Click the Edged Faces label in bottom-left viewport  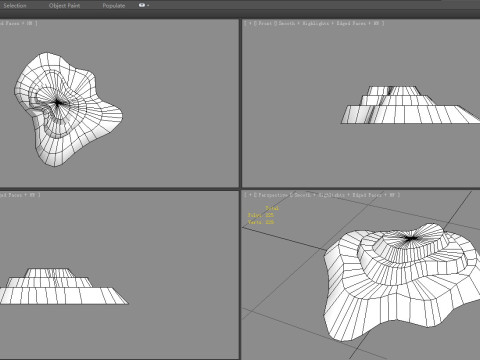click(12, 195)
